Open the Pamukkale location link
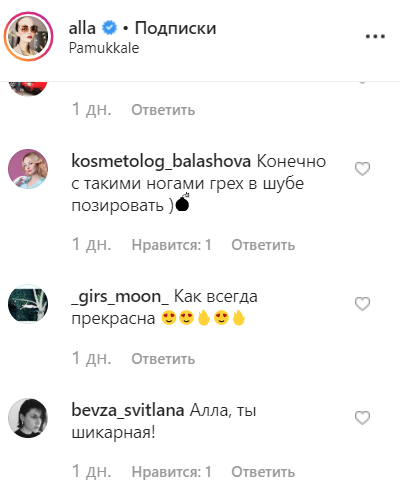This screenshot has width=400, height=496. (104, 48)
